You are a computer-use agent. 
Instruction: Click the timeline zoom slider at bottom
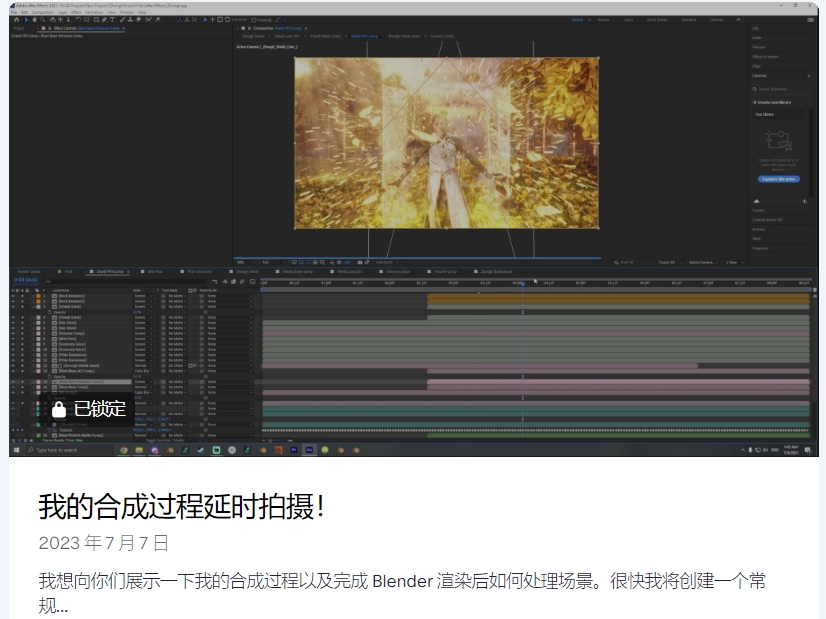click(x=279, y=440)
